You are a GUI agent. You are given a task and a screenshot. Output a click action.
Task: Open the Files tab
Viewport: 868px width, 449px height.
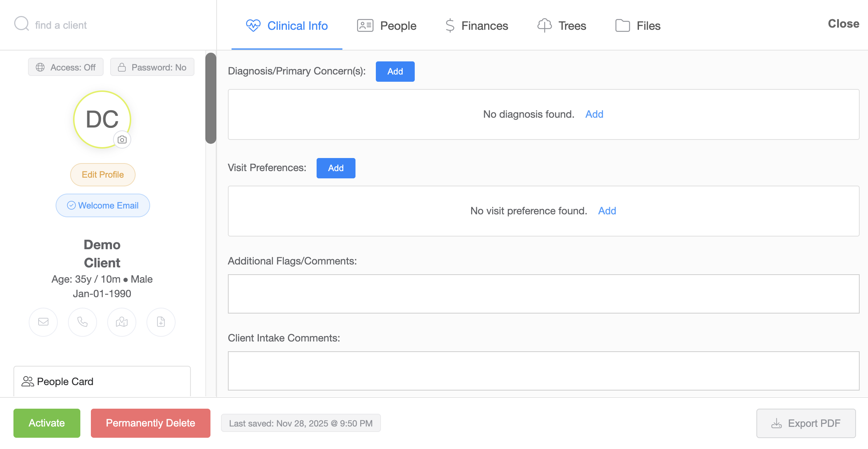coord(638,26)
